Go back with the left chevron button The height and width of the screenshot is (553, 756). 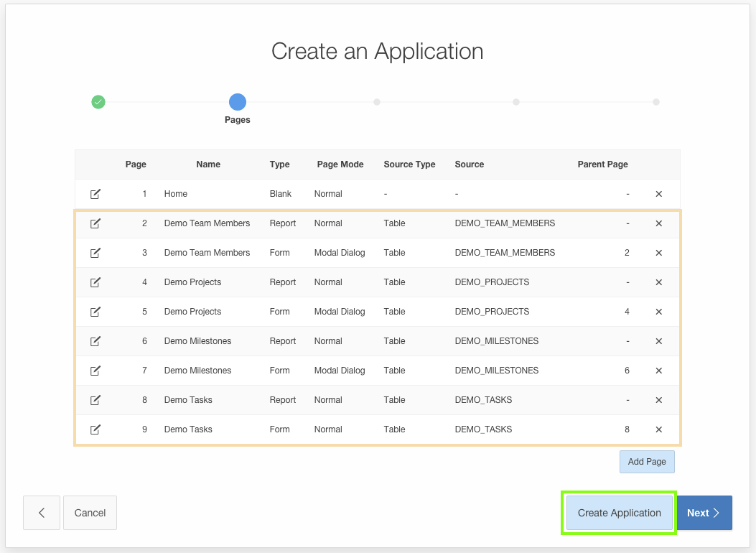pos(42,512)
